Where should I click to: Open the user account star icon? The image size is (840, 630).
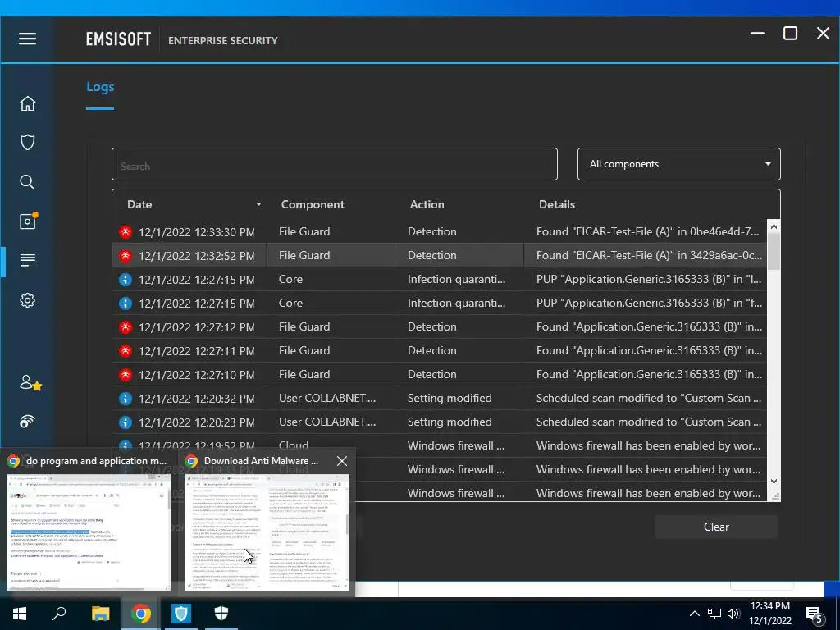[x=30, y=382]
